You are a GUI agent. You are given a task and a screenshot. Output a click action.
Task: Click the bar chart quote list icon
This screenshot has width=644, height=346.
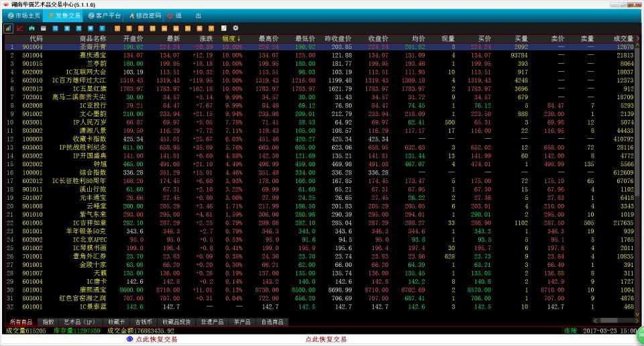[9, 28]
